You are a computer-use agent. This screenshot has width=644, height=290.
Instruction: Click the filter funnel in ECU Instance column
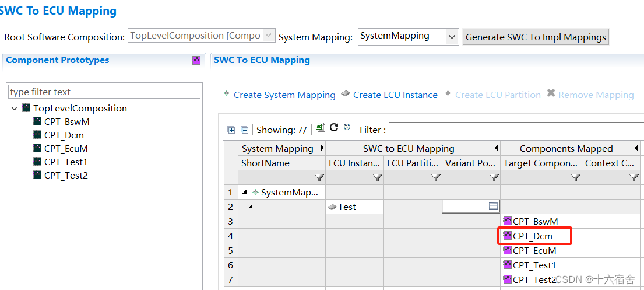click(x=378, y=178)
